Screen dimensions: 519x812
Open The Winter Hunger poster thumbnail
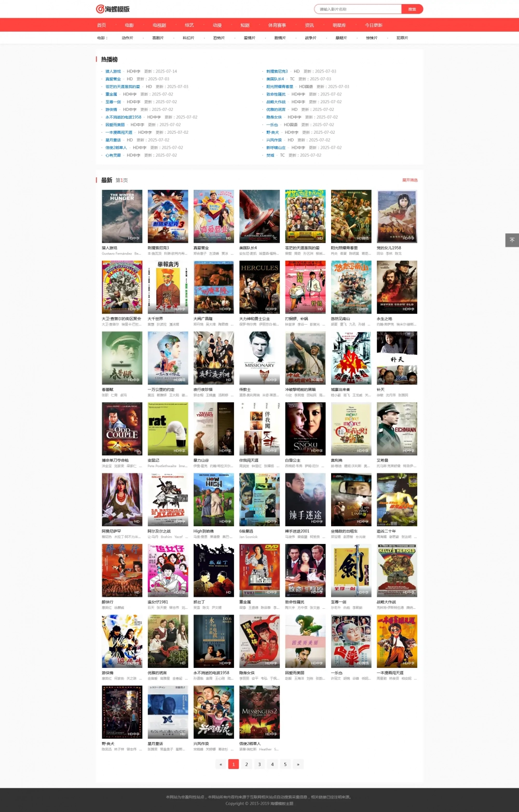click(122, 216)
